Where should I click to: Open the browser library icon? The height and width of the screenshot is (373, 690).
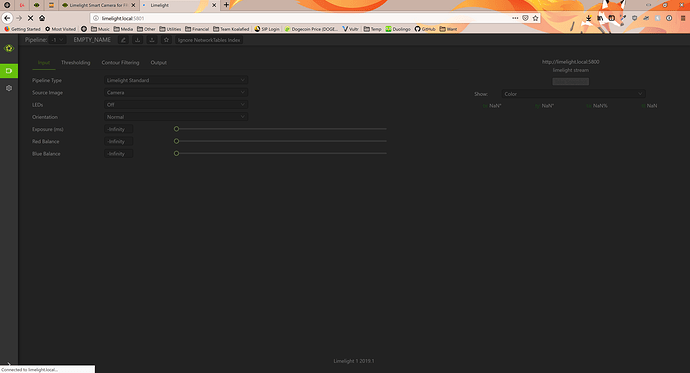[x=600, y=18]
